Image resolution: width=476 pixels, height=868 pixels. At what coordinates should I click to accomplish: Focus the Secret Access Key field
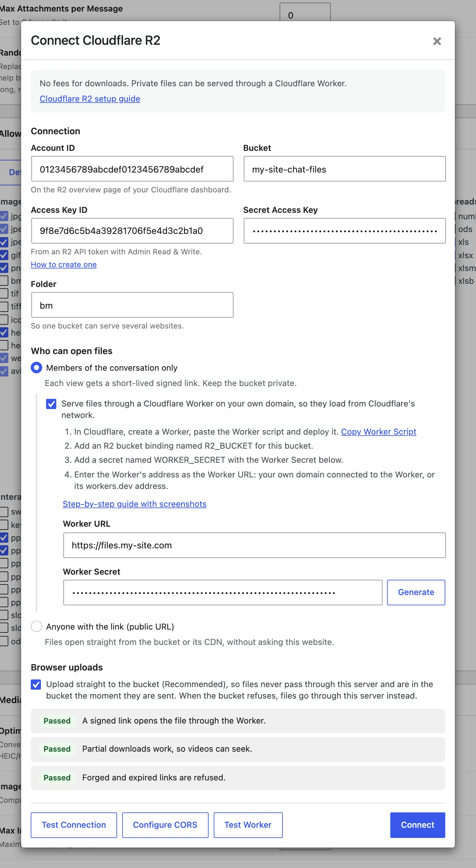point(345,231)
